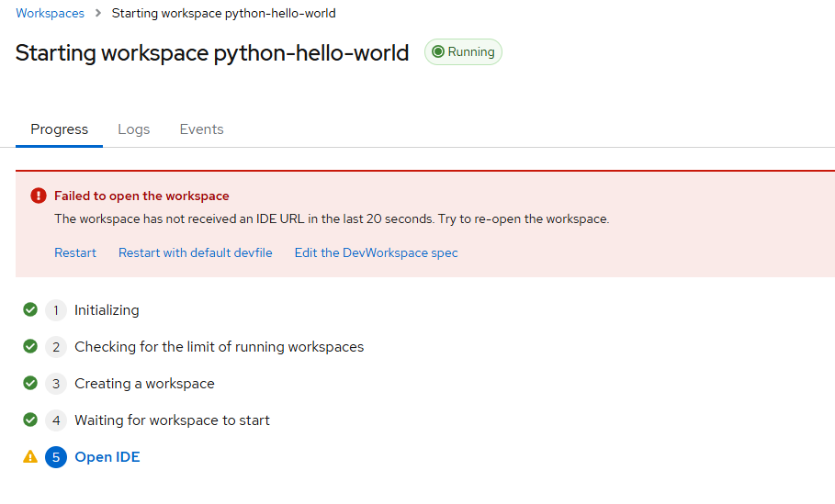Click the Failed to open the workspace heading
Screen dimensions: 835x504
pos(141,196)
